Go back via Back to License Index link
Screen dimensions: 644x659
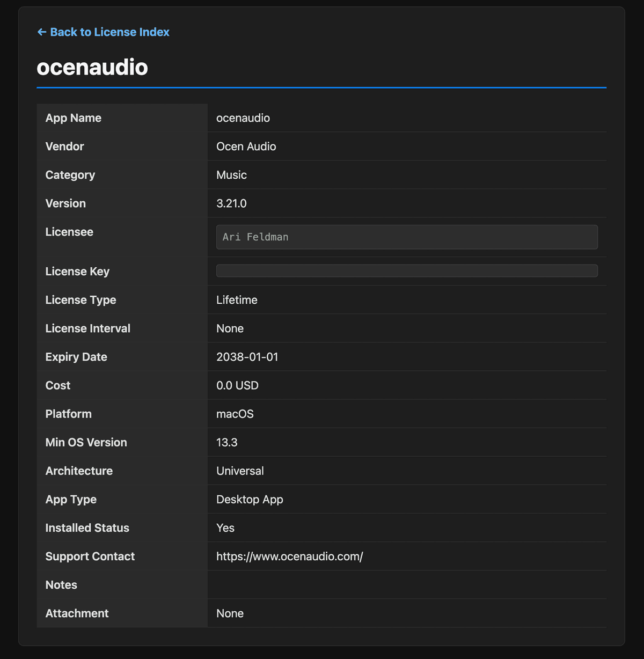click(x=103, y=32)
